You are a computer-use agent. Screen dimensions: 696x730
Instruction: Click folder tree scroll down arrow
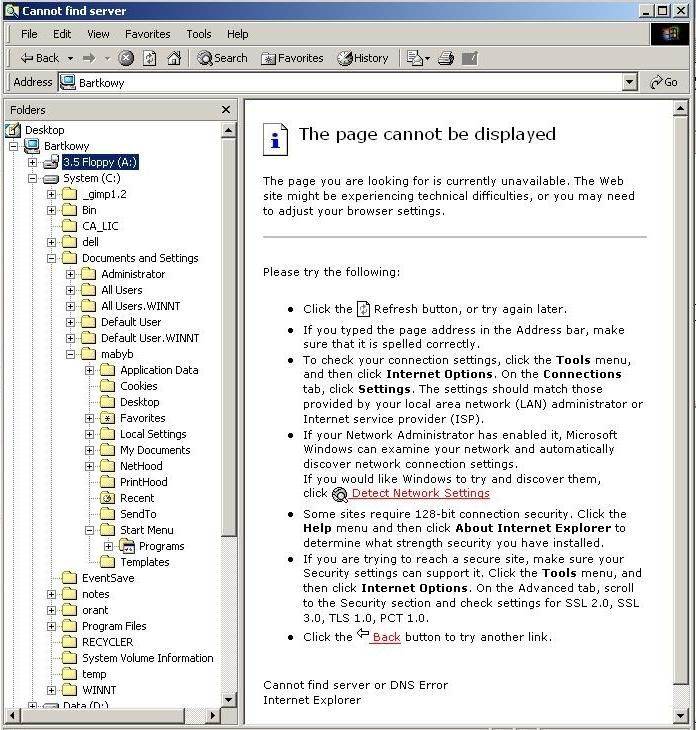pyautogui.click(x=228, y=699)
